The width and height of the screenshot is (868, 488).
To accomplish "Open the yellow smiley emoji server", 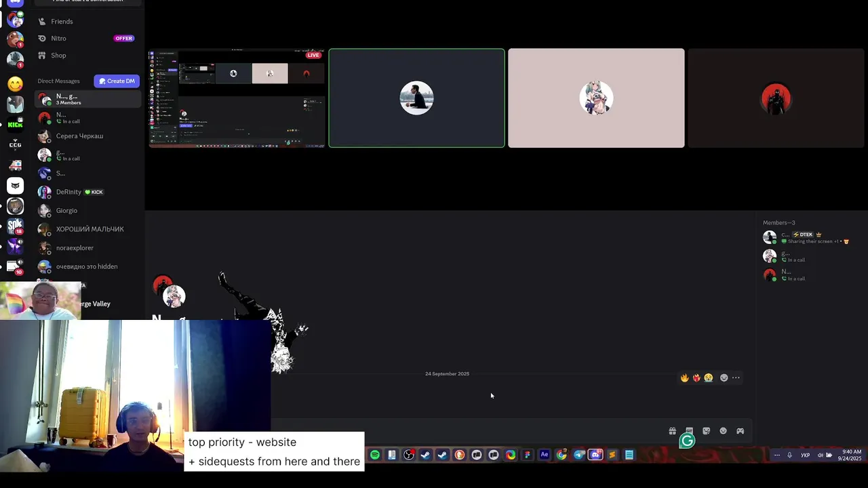I will pos(15,84).
